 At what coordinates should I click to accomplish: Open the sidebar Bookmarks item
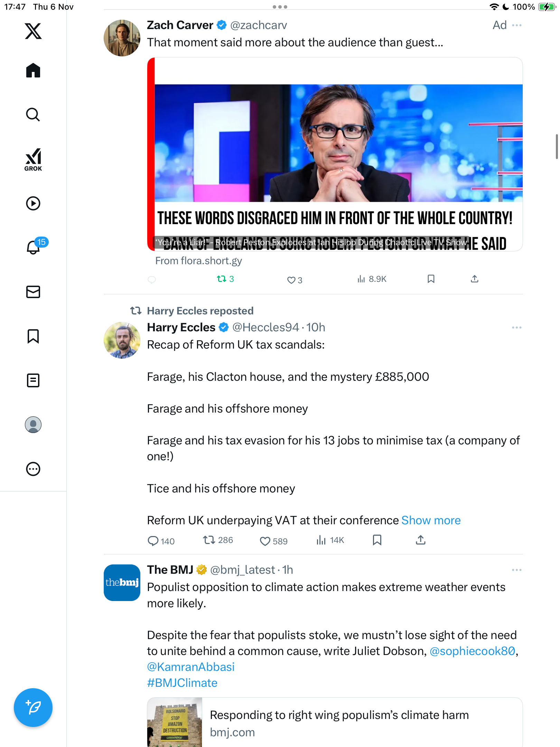coord(33,336)
